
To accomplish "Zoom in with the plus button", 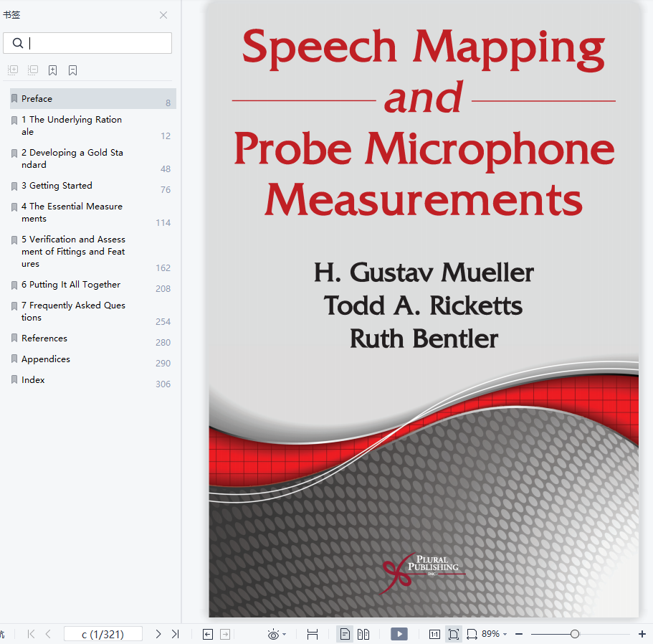I will (642, 634).
